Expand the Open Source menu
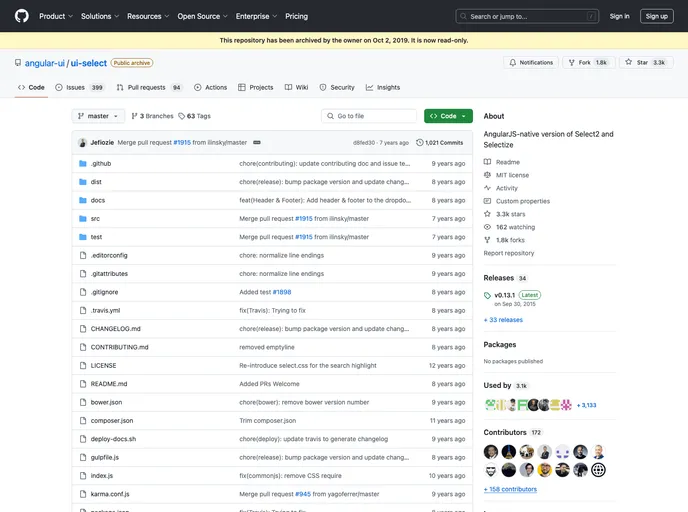Screen dimensions: 688x512 (202, 16)
